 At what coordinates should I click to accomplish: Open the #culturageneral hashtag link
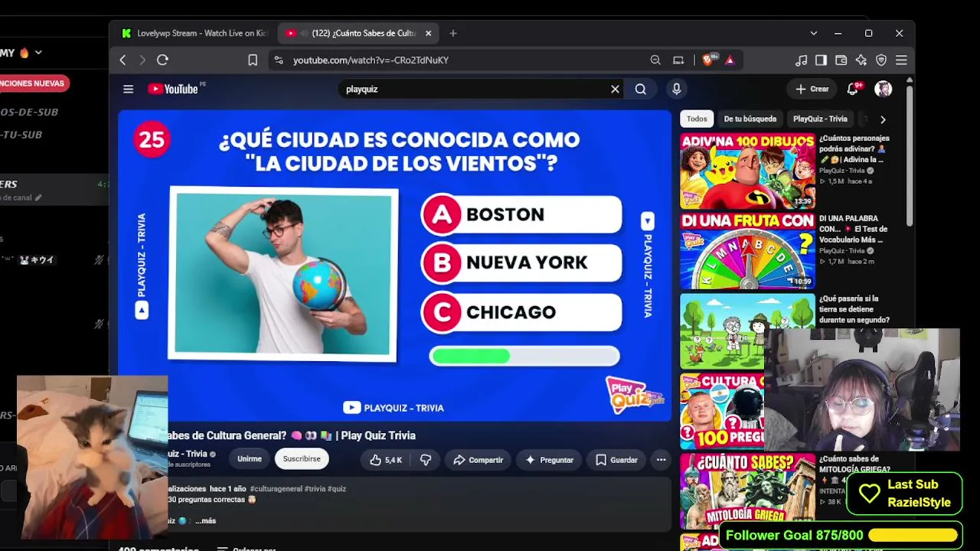(275, 489)
